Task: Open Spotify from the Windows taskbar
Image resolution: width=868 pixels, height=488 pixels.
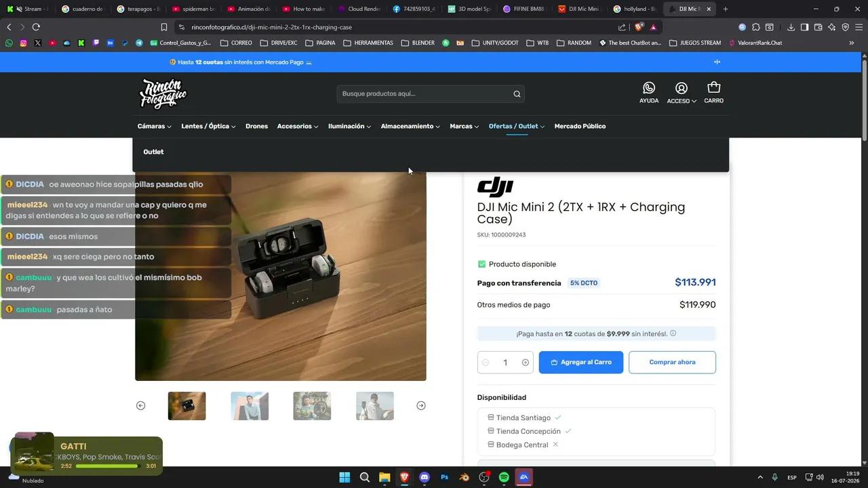Action: pos(504,477)
